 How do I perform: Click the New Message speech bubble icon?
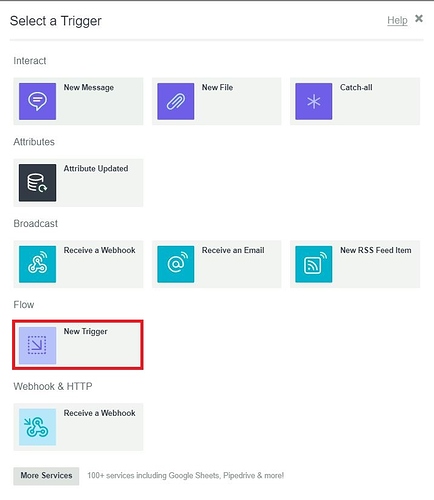point(37,101)
